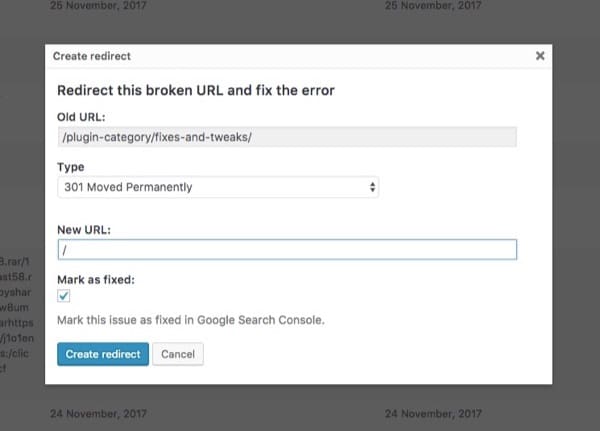Close the Create redirect dialog
The width and height of the screenshot is (600, 431).
pos(540,56)
